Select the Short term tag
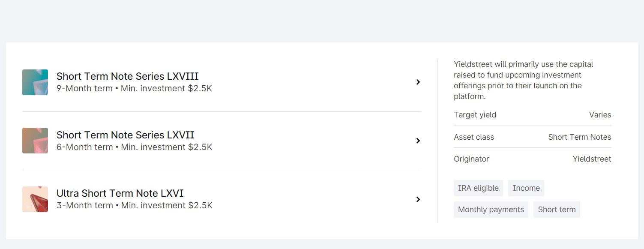This screenshot has width=644, height=249. (x=557, y=210)
